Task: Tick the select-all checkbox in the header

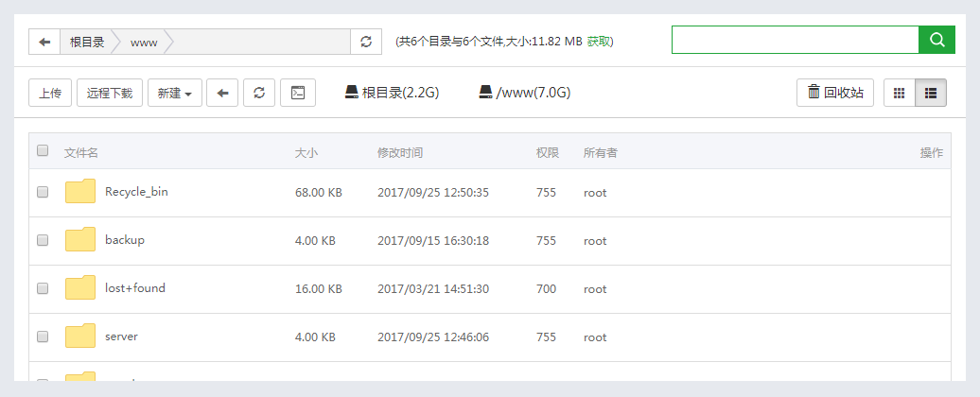Action: 43,150
